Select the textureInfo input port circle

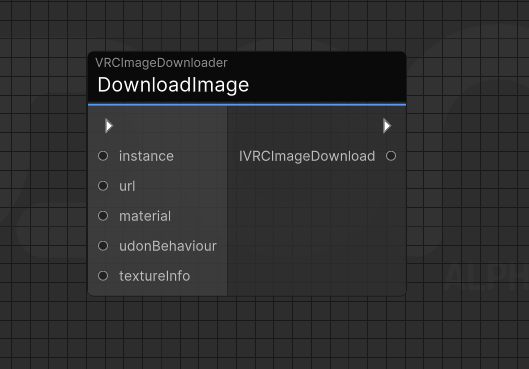pyautogui.click(x=103, y=276)
